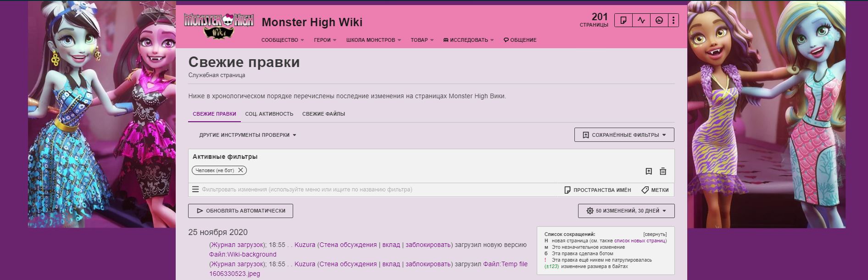
Task: Expand 'Герои' navigation menu
Action: point(325,40)
